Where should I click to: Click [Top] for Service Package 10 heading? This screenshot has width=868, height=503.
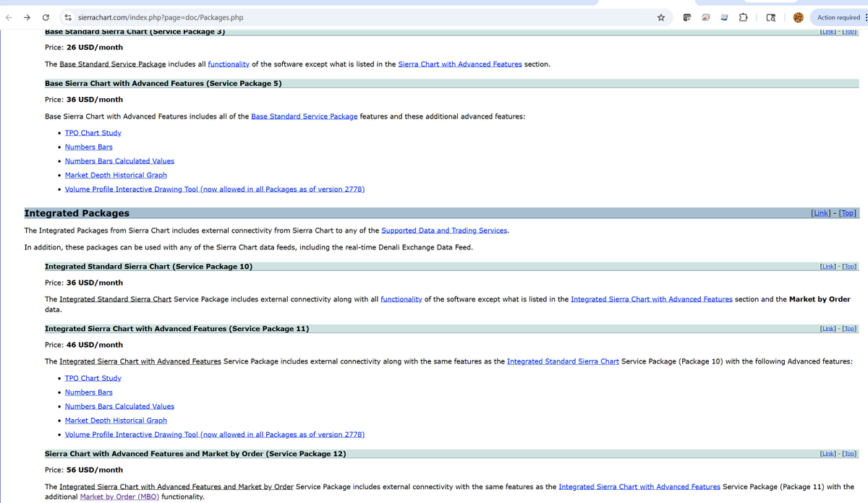[849, 267]
